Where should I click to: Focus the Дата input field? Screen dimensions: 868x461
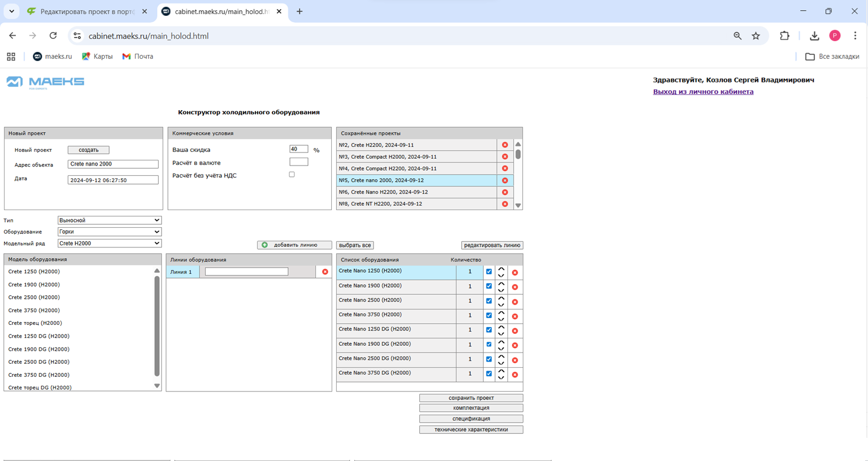[x=113, y=180]
